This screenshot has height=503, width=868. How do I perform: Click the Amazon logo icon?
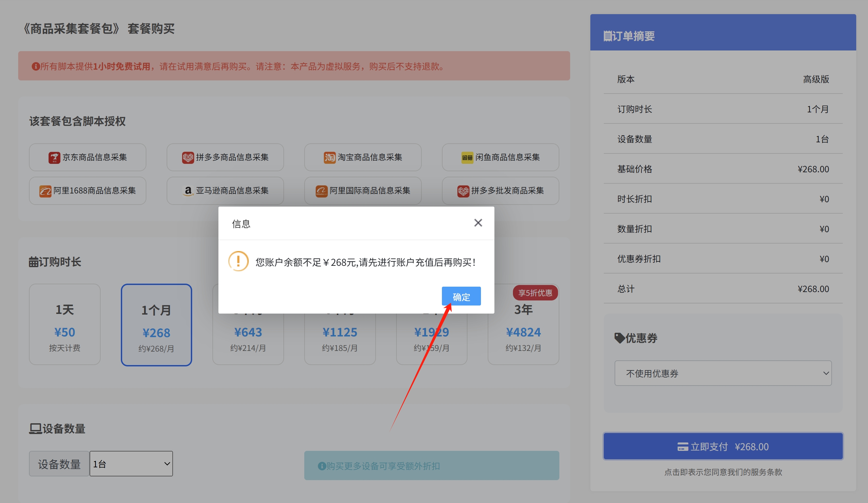pyautogui.click(x=188, y=191)
